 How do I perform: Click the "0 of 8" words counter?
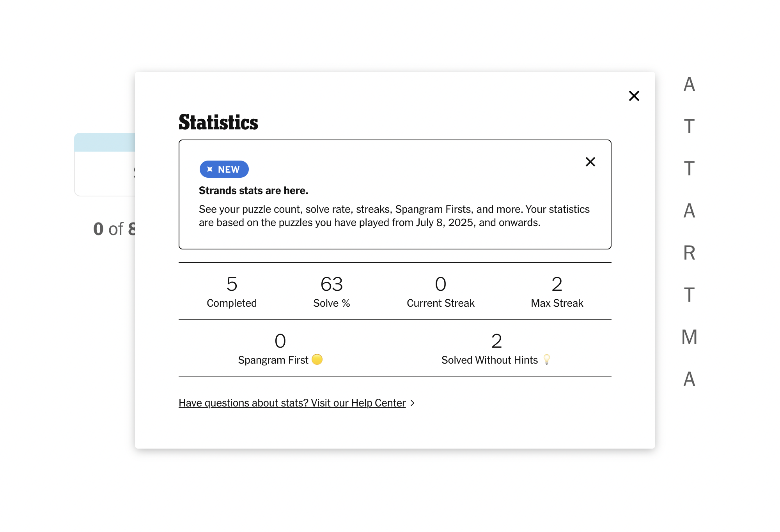114,229
